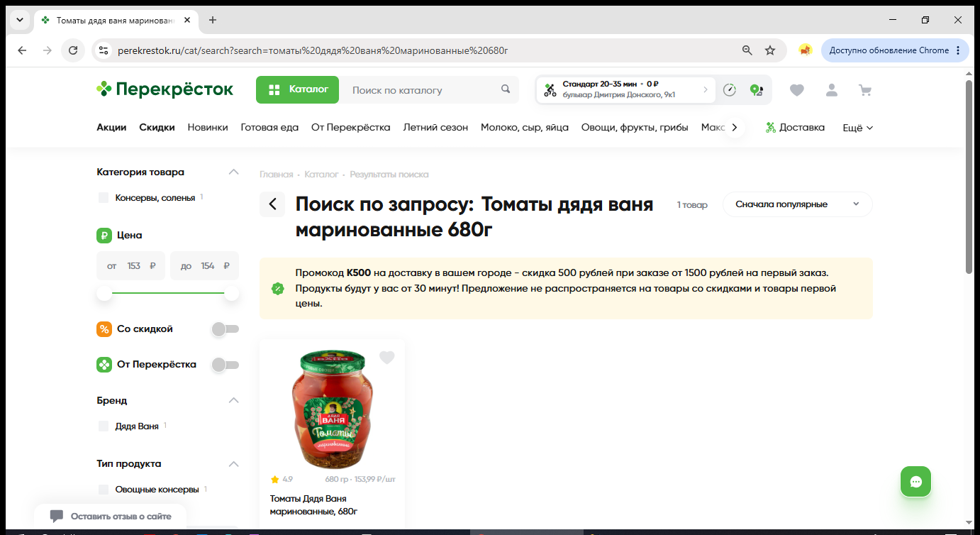980x535 pixels.
Task: Toggle the От Перекрёстка filter switch
Action: point(225,365)
